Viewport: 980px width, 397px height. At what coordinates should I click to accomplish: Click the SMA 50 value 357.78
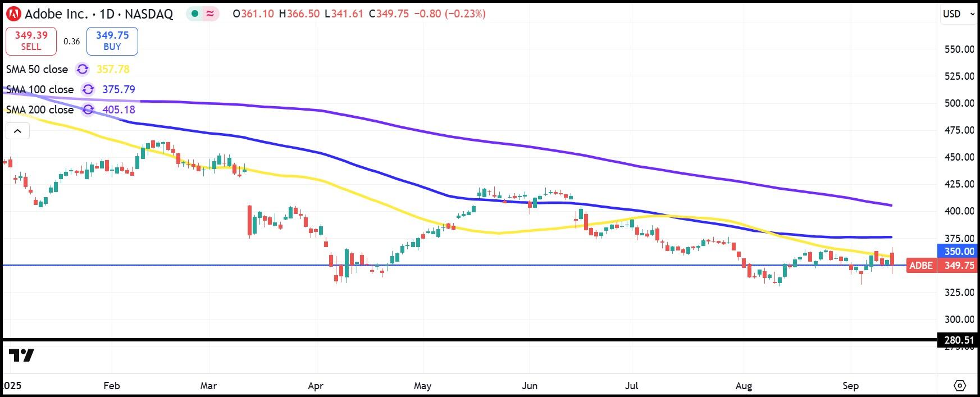point(113,69)
